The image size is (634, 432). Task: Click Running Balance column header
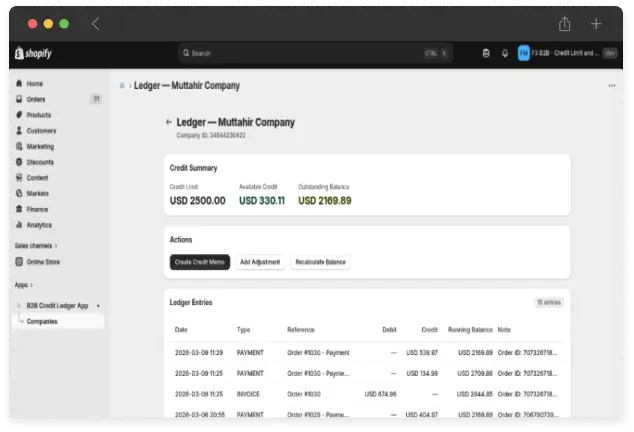click(x=470, y=330)
